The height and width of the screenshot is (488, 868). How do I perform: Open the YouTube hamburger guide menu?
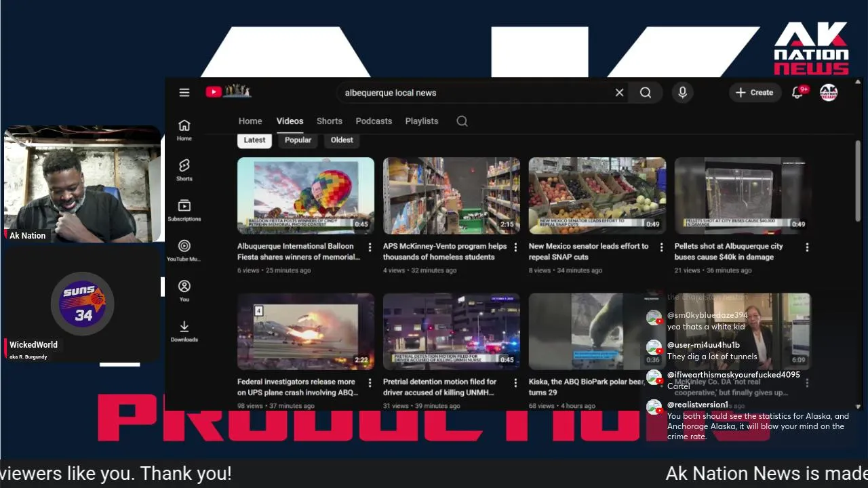coord(184,93)
